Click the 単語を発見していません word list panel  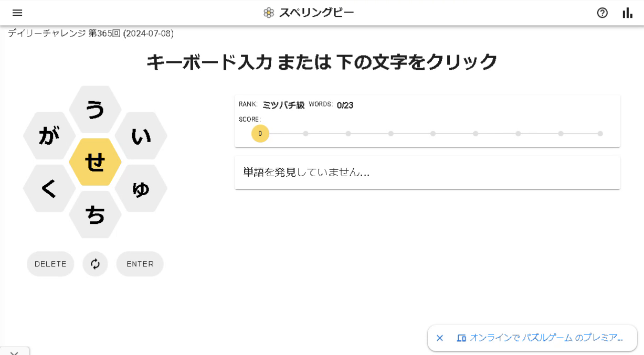click(x=427, y=172)
